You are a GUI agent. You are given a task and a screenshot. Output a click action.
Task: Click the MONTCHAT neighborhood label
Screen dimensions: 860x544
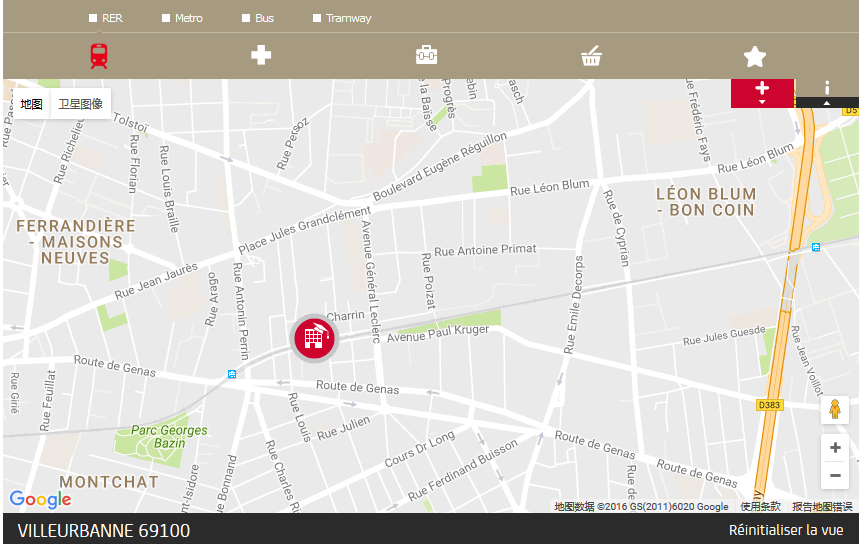click(109, 482)
